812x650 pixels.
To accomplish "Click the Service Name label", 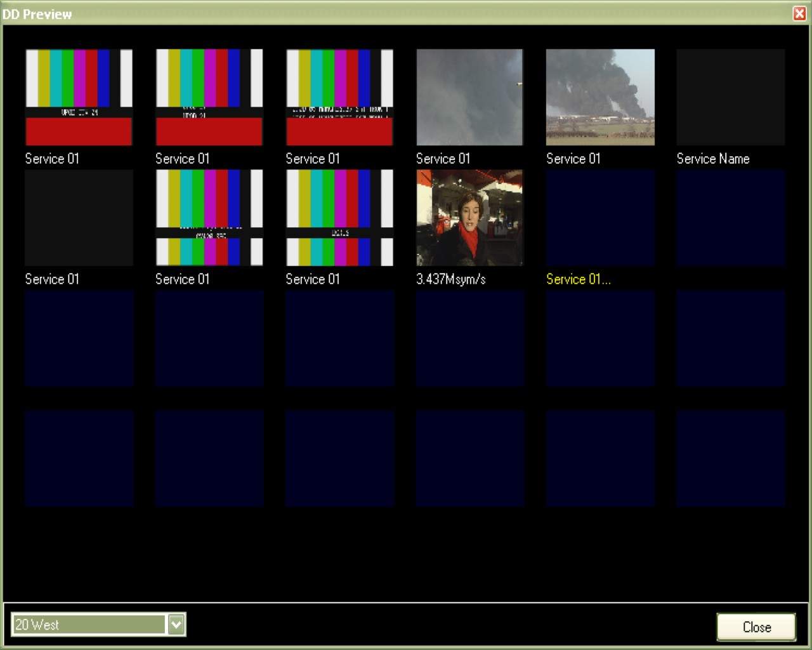I will [x=712, y=159].
